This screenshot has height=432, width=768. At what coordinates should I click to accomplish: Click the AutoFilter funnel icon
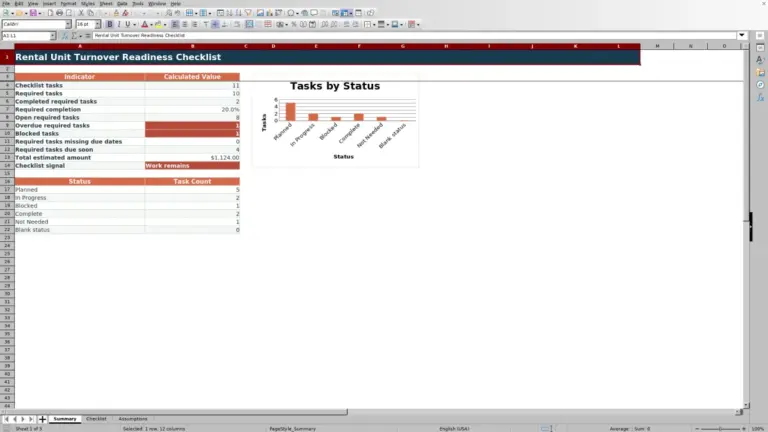click(248, 13)
